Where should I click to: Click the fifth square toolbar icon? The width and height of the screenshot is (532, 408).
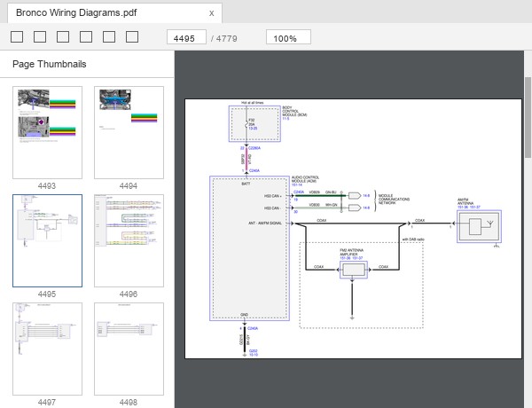109,37
